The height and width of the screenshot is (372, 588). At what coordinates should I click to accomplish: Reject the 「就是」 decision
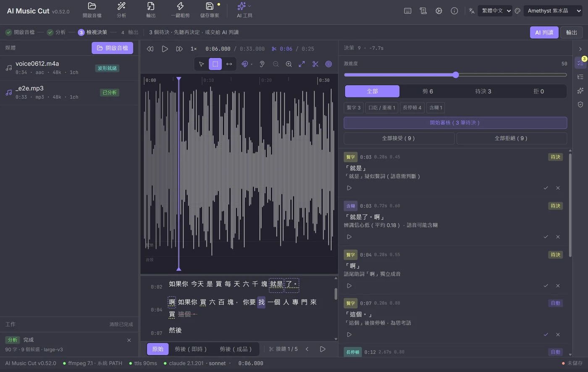click(x=558, y=188)
